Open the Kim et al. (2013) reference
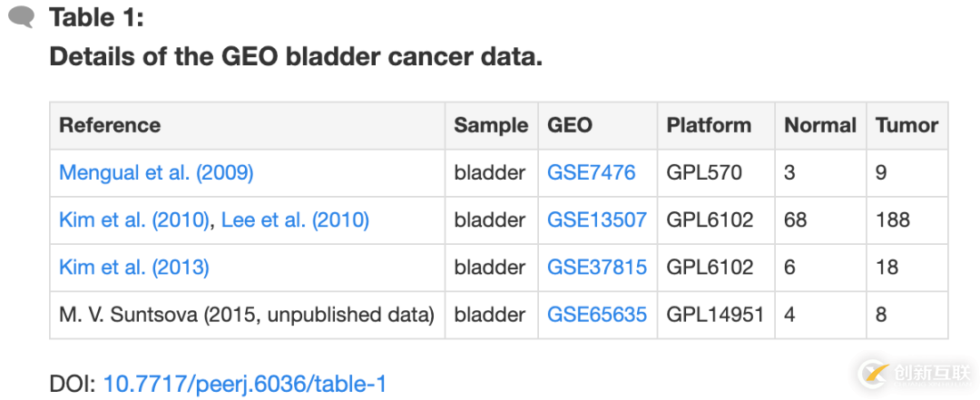The width and height of the screenshot is (980, 400). click(134, 267)
